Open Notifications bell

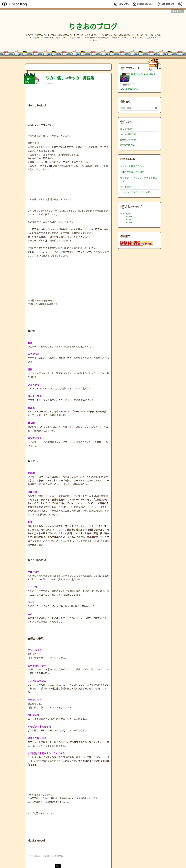point(166,4)
